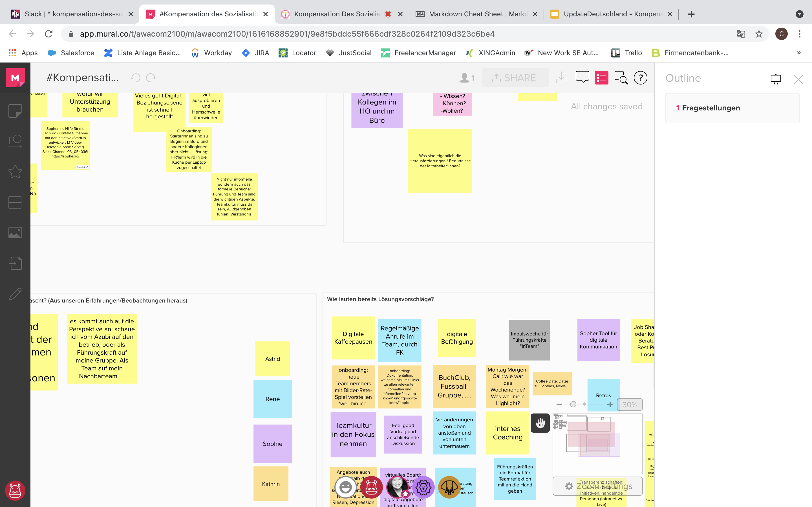Open Chrome three-dot menu
This screenshot has width=812, height=507.
tap(800, 34)
